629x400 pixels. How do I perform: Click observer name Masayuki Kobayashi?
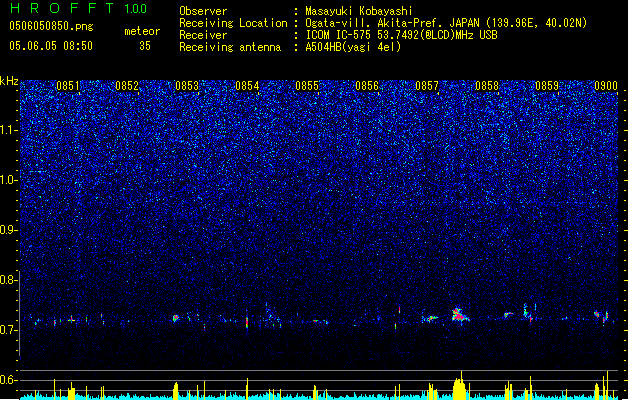click(359, 11)
